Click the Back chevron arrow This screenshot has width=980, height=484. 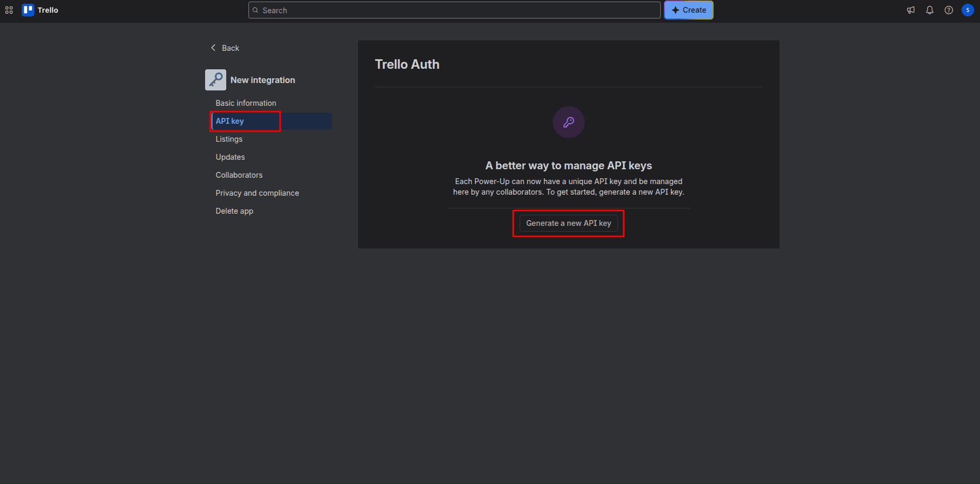tap(214, 48)
